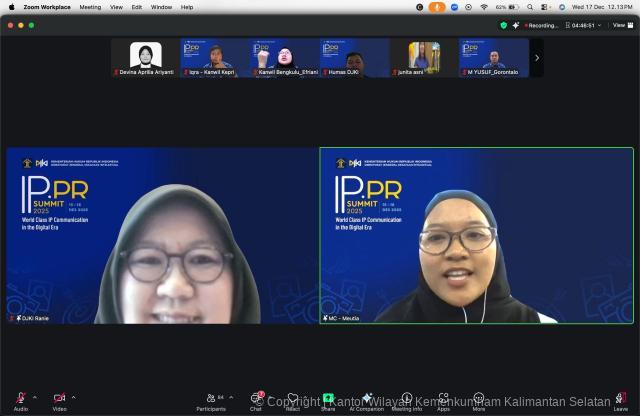This screenshot has height=416, width=640.
Task: Open the Chat panel
Action: click(x=256, y=399)
